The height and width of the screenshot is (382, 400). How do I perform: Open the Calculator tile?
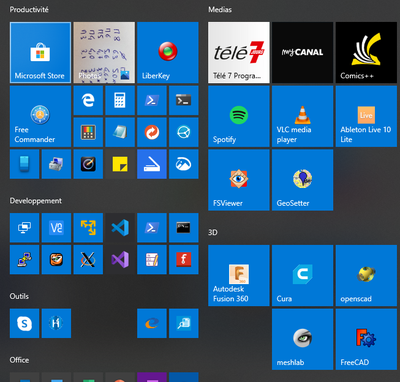120,100
